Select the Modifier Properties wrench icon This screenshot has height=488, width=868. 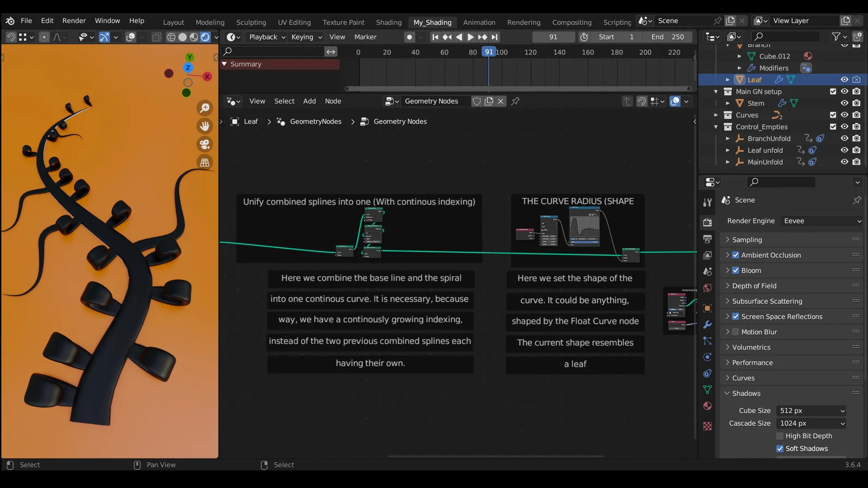pyautogui.click(x=707, y=324)
